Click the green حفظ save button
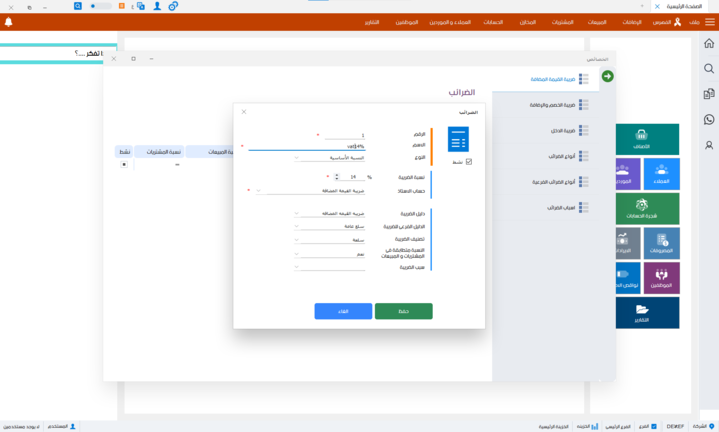Screen dimensions: 719x432 [403, 311]
